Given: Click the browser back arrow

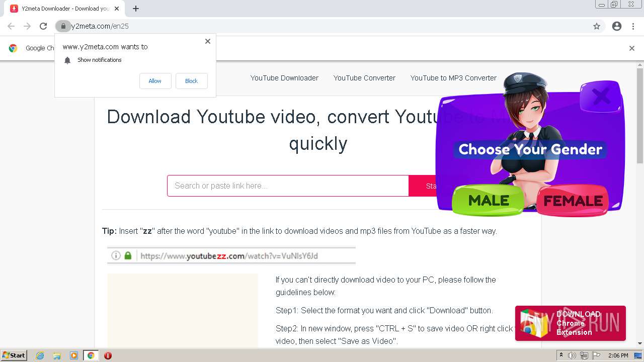Looking at the screenshot, I should coord(11,26).
